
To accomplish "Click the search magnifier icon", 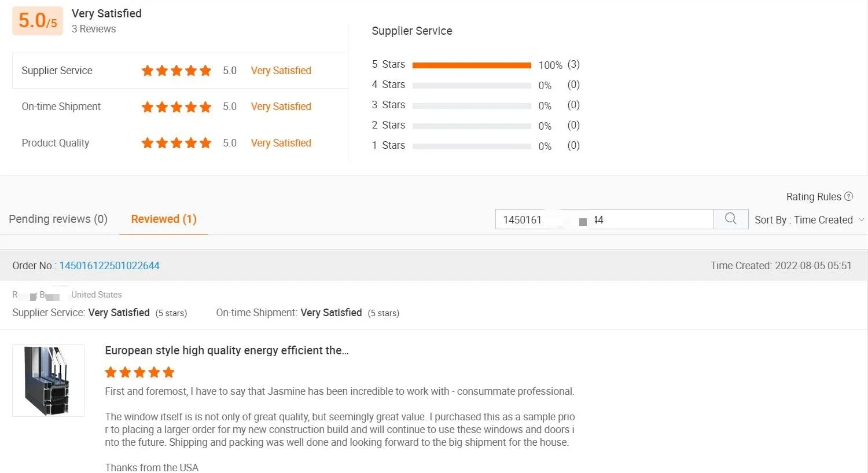I will pyautogui.click(x=731, y=219).
